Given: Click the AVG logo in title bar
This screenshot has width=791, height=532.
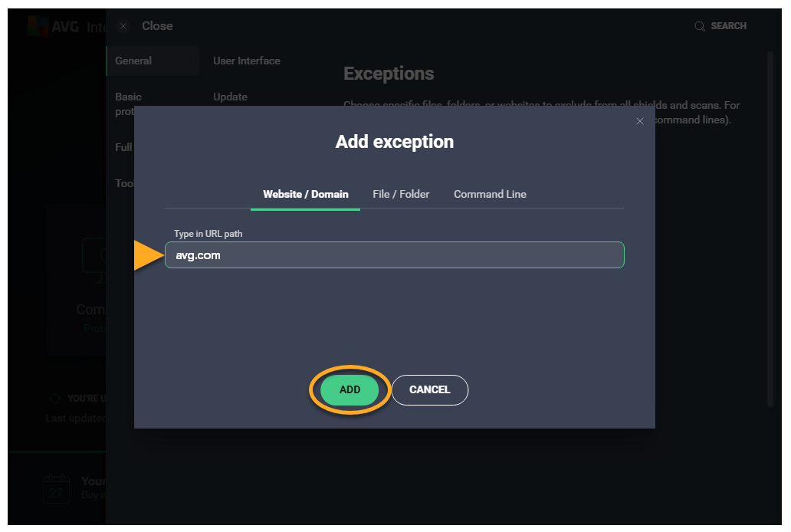Looking at the screenshot, I should pyautogui.click(x=38, y=26).
